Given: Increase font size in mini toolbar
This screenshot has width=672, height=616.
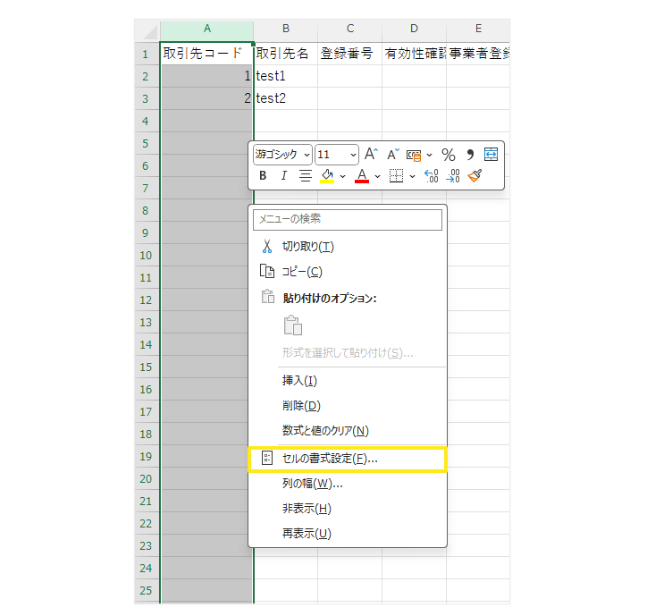Looking at the screenshot, I should coord(371,155).
